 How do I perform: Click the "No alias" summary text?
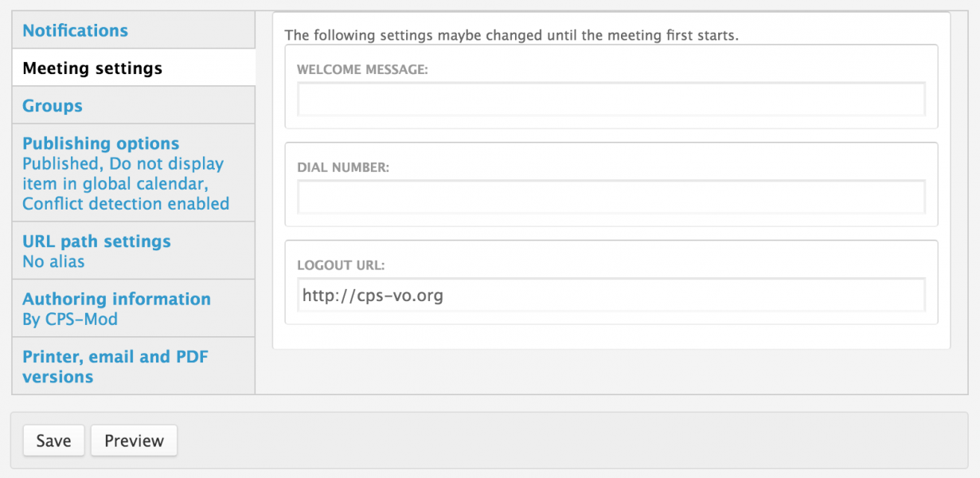coord(53,261)
